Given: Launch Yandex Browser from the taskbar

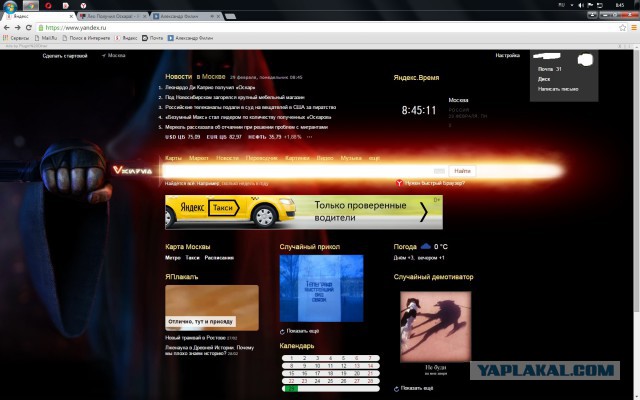Looking at the screenshot, I should tap(83, 6).
